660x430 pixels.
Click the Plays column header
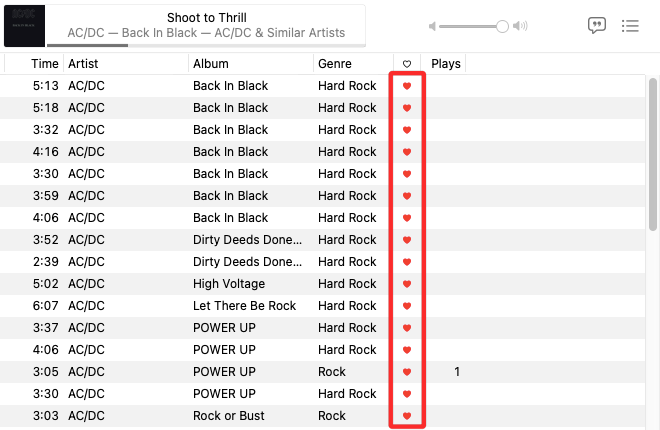tap(446, 64)
